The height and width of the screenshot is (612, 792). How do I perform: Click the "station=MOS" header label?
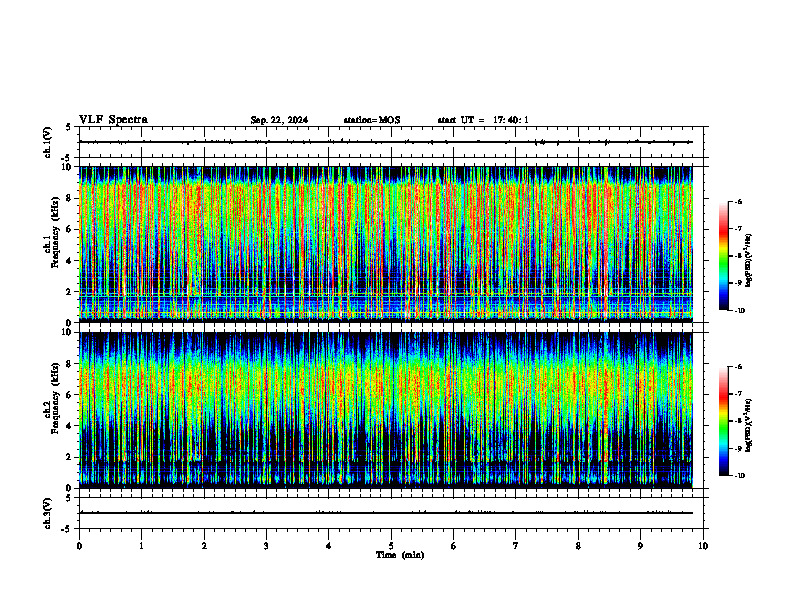pyautogui.click(x=372, y=120)
